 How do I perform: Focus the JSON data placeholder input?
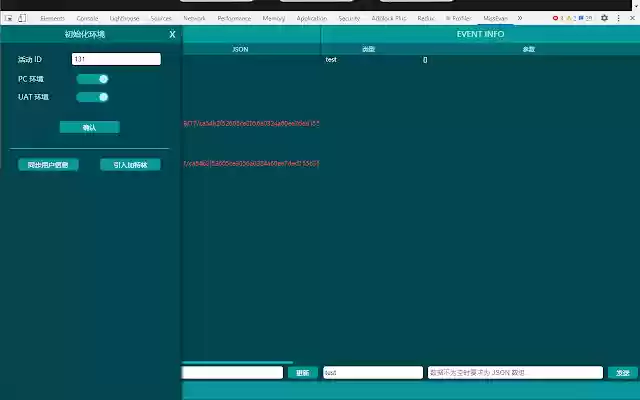[x=516, y=373]
